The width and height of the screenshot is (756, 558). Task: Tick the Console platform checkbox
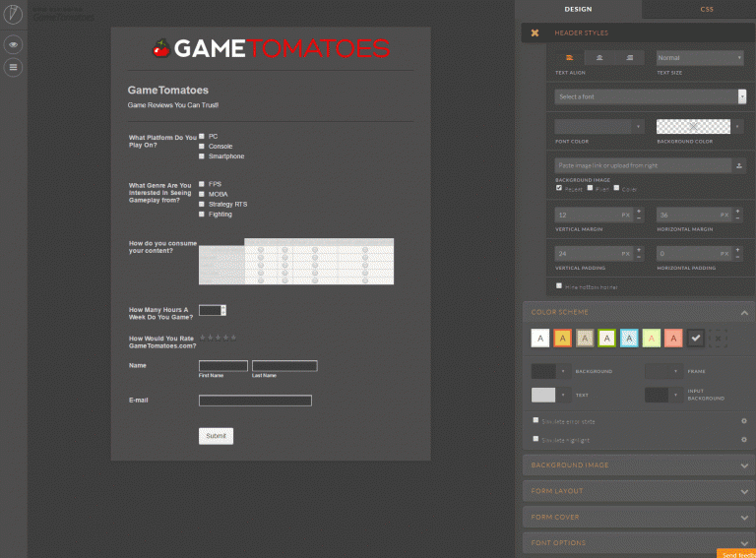click(x=202, y=146)
